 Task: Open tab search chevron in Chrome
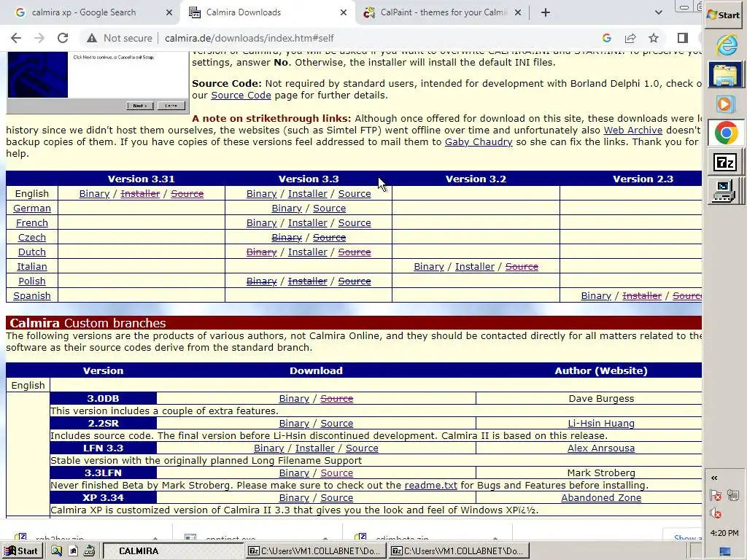659,12
